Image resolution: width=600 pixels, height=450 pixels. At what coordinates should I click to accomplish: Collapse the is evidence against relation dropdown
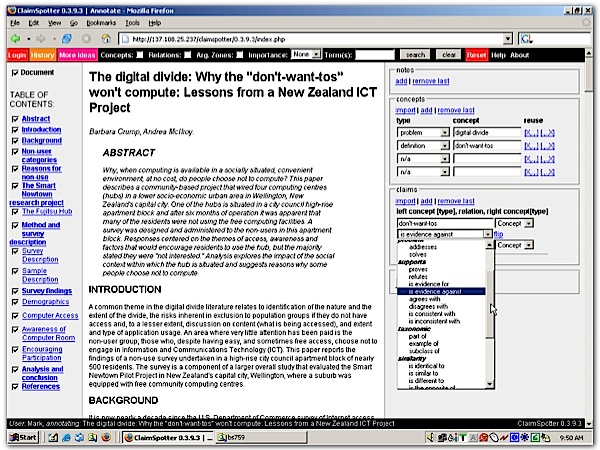point(488,234)
